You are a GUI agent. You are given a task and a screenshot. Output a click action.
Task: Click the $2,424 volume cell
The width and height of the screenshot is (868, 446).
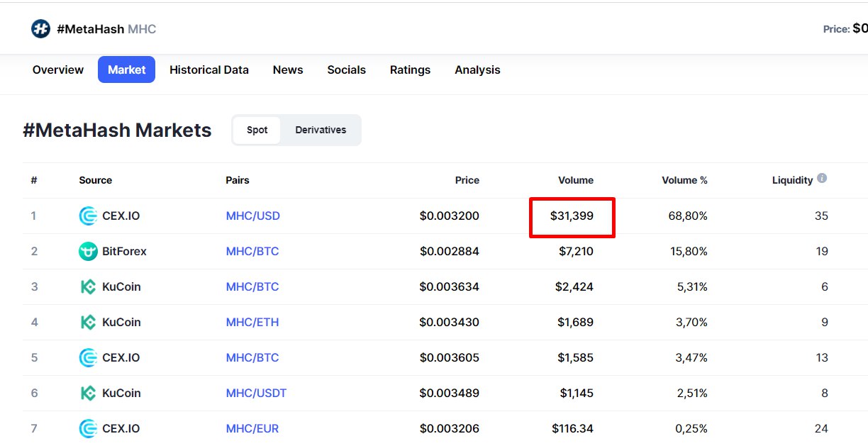coord(574,286)
